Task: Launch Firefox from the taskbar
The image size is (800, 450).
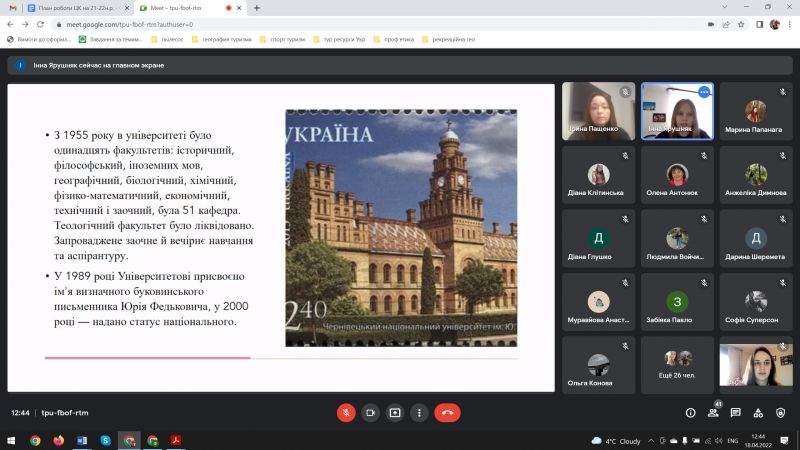Action: point(59,440)
